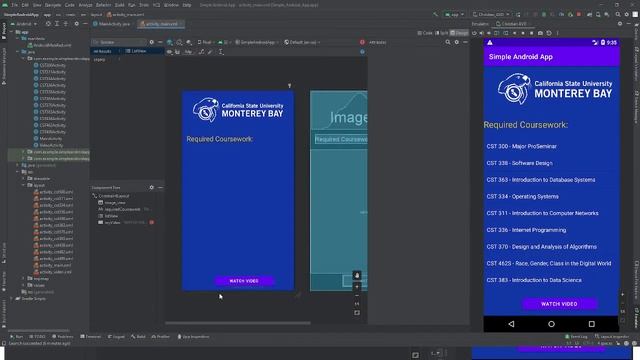
Task: Switch to Code view mode
Action: 425,33
